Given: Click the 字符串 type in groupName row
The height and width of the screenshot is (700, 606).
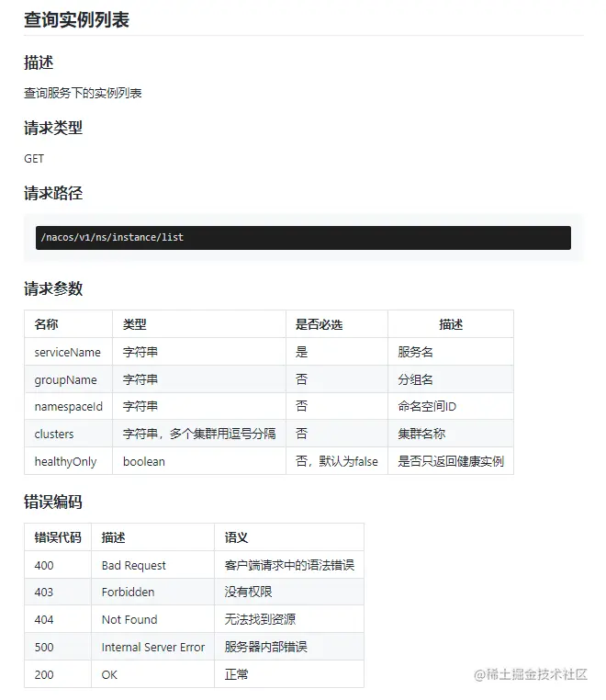Looking at the screenshot, I should [140, 379].
